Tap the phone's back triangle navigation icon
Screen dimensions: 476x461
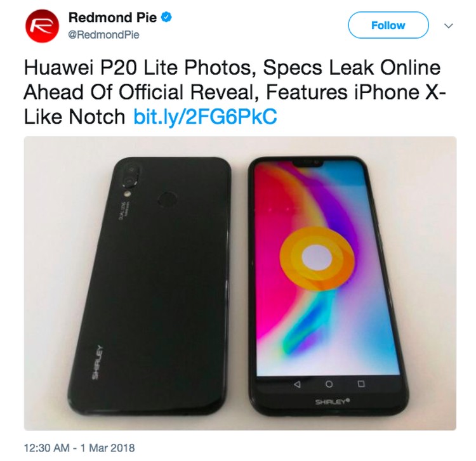298,384
